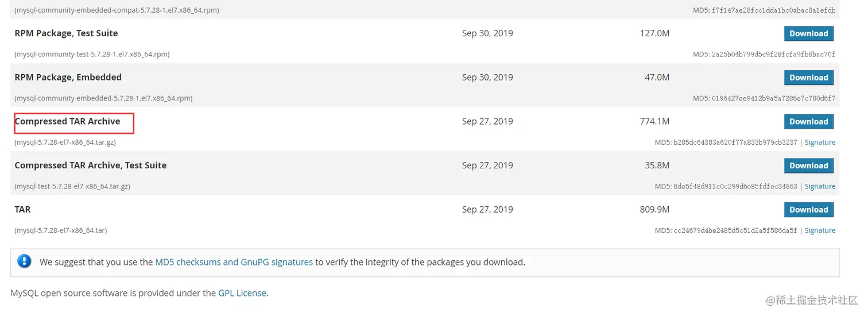Click the Compressed TAR Archive, Test Suite title
The image size is (868, 316).
[x=90, y=165]
